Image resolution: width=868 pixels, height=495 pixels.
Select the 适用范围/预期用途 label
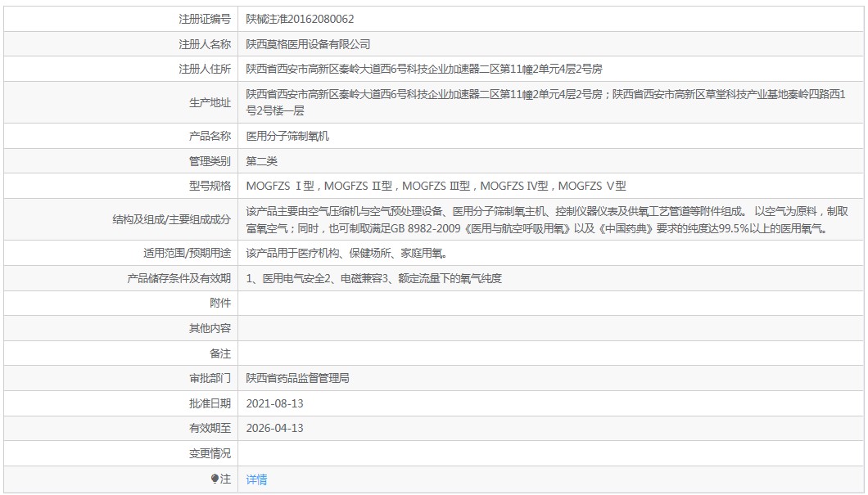click(x=187, y=254)
